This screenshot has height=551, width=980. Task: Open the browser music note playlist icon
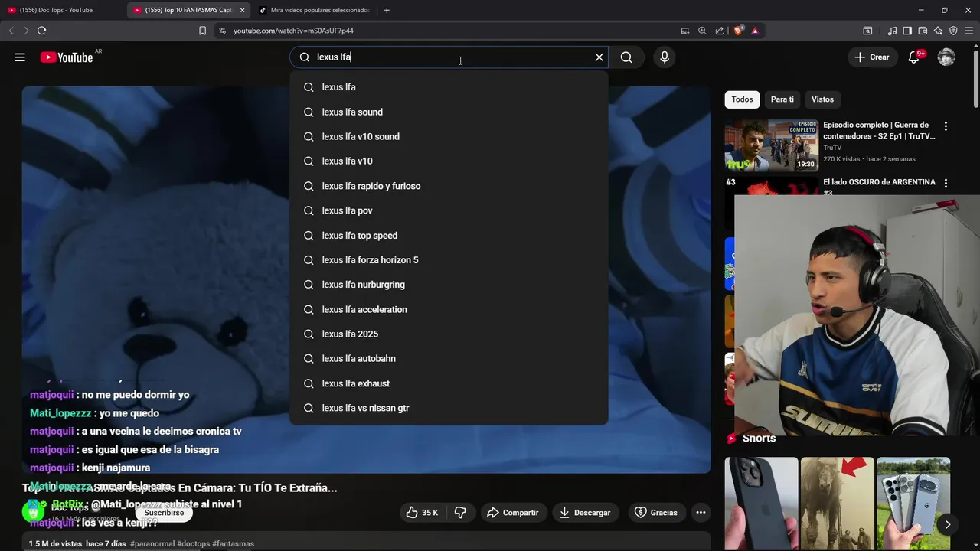[892, 31]
